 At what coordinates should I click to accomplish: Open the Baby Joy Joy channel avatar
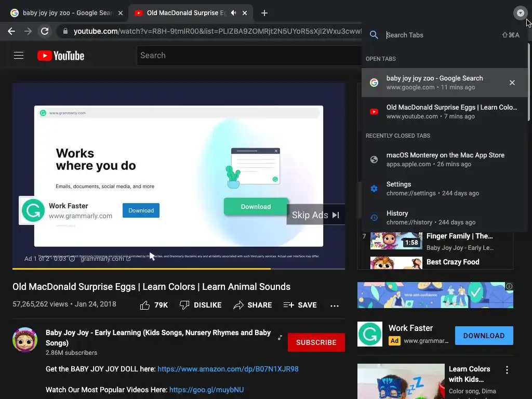click(x=25, y=340)
